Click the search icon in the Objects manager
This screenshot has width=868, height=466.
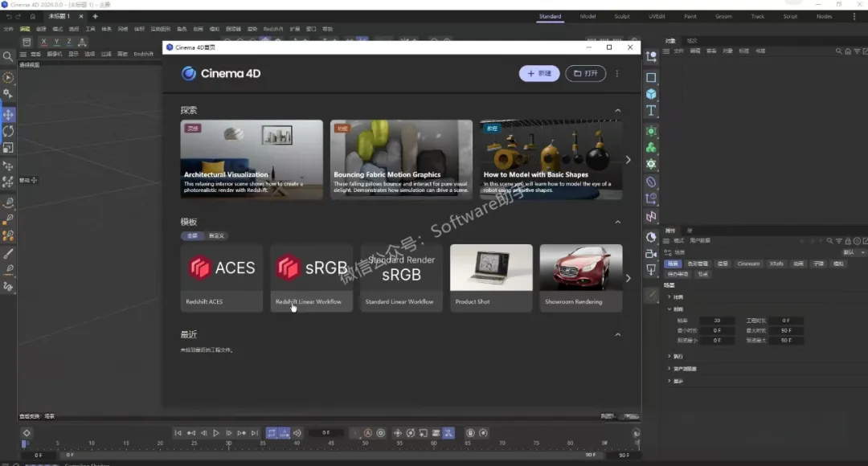tap(838, 51)
